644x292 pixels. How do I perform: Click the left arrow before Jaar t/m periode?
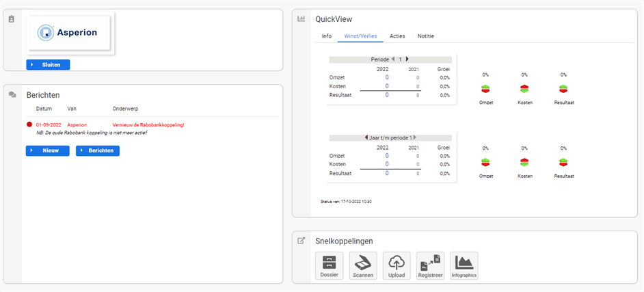pyautogui.click(x=366, y=137)
